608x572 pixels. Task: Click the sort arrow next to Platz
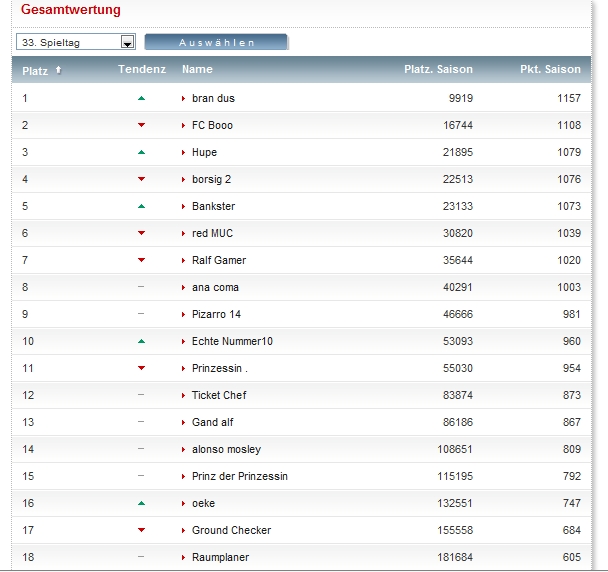point(58,70)
